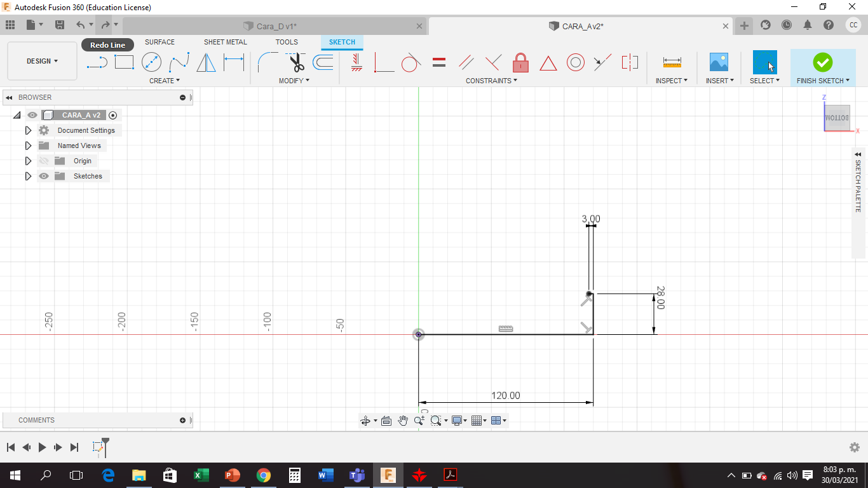Image resolution: width=868 pixels, height=488 pixels.
Task: Select the Line sketch tool
Action: click(x=97, y=62)
